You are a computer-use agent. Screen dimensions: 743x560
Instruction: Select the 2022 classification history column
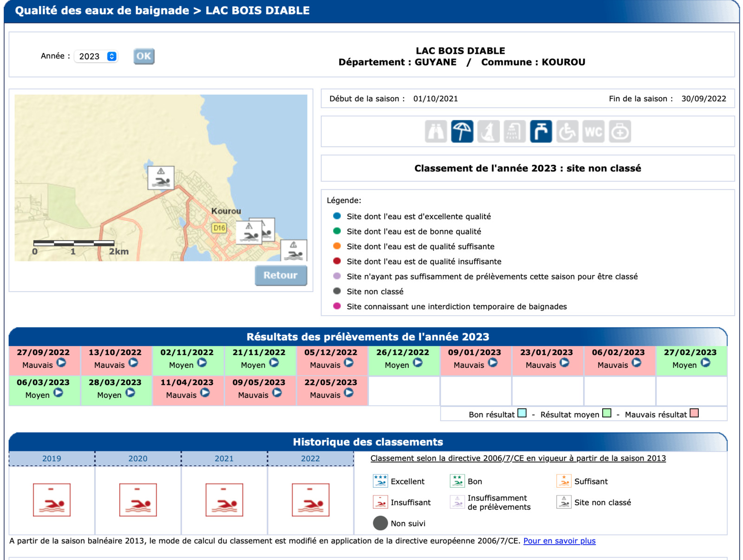(310, 458)
